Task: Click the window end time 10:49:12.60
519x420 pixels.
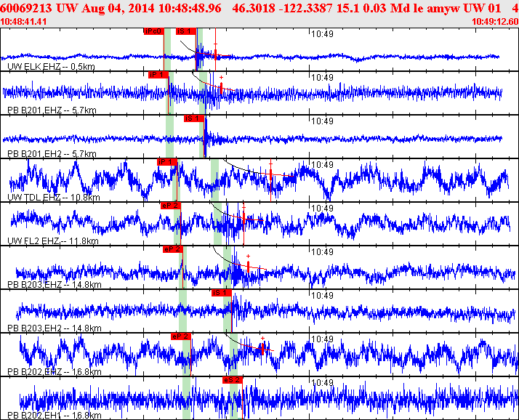Action: pyautogui.click(x=494, y=22)
